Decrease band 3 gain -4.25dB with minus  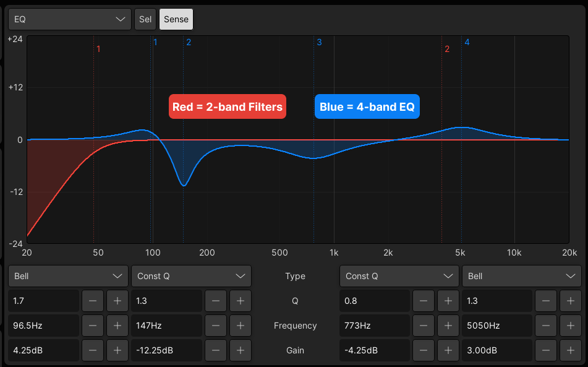424,350
